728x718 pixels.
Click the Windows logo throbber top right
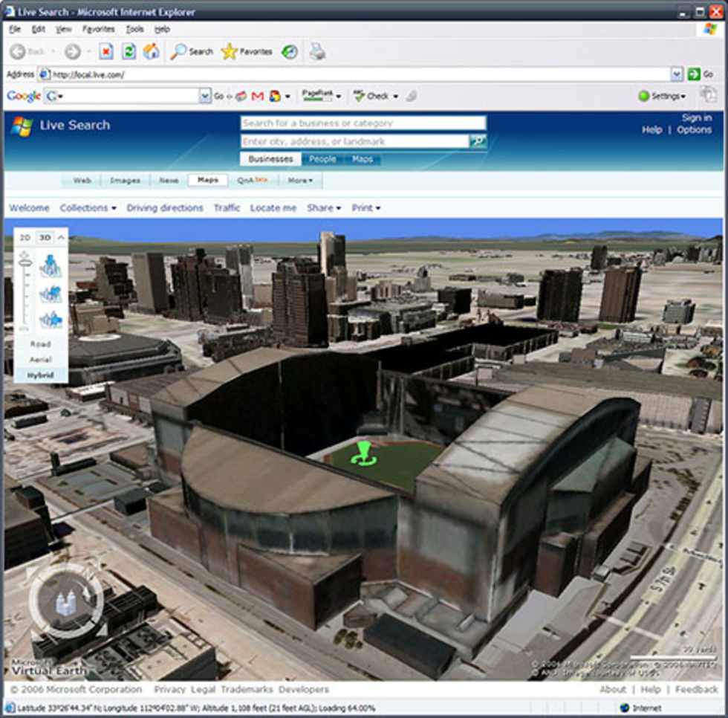pyautogui.click(x=710, y=29)
